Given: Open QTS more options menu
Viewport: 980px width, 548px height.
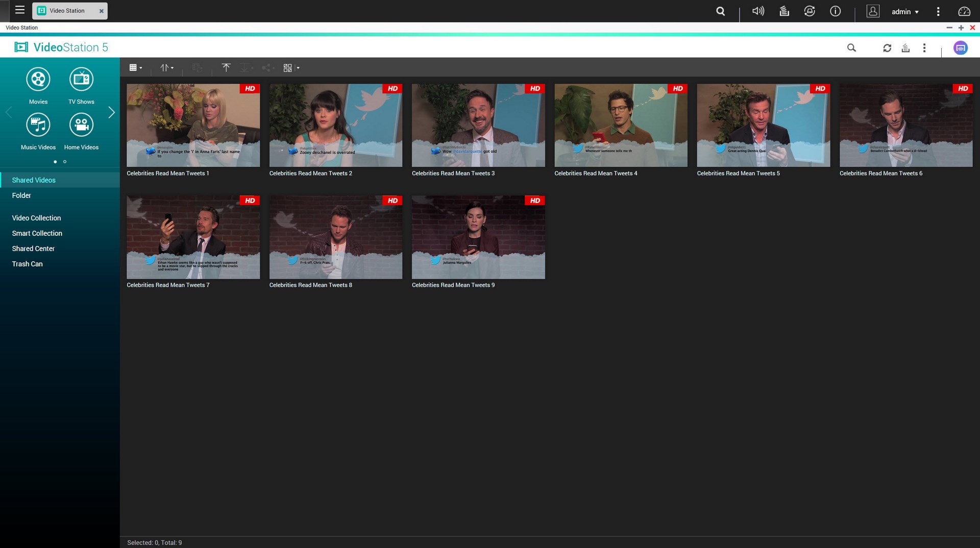Looking at the screenshot, I should click(938, 11).
